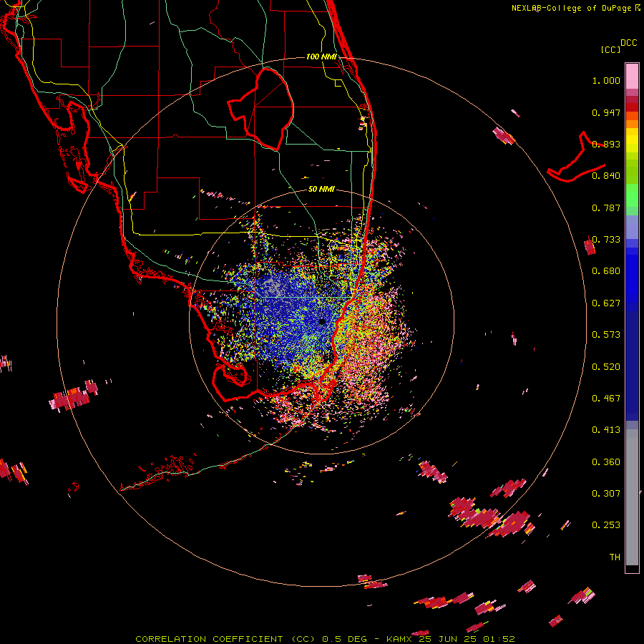Image resolution: width=644 pixels, height=644 pixels.
Task: Click the 50 NMI range ring label
Action: (x=321, y=189)
